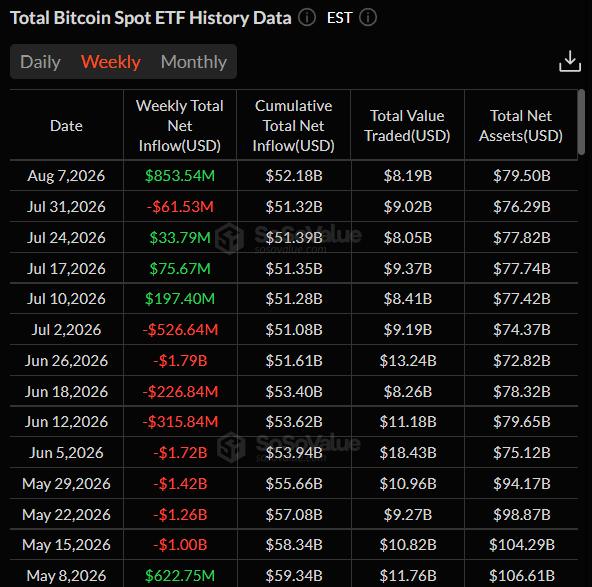Click the Date column header

pyautogui.click(x=66, y=126)
